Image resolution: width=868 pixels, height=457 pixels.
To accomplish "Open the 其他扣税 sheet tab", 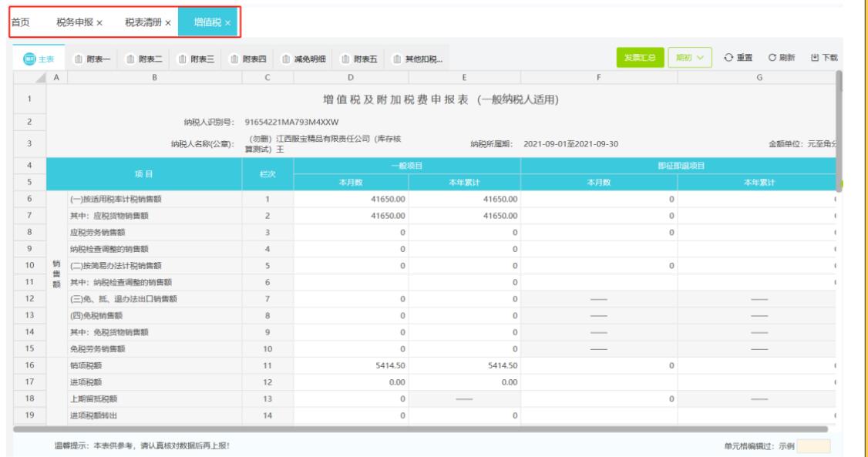I will tap(418, 59).
